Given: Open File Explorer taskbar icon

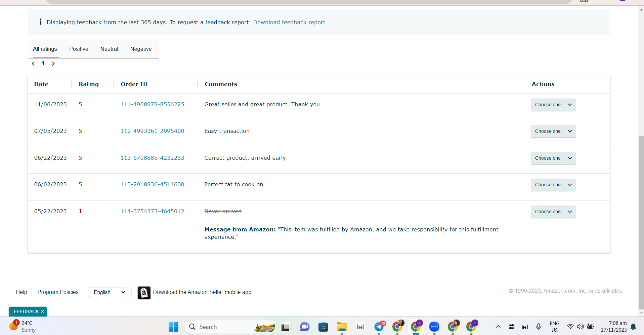Looking at the screenshot, I should click(342, 327).
